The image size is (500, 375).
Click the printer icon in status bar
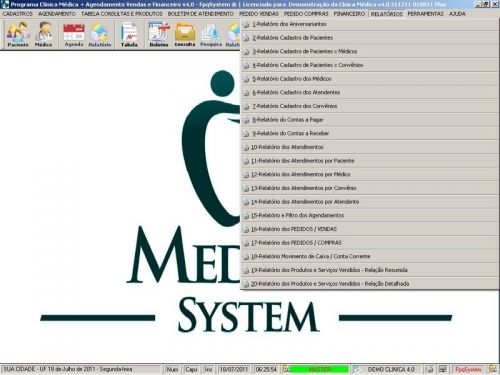(x=430, y=369)
